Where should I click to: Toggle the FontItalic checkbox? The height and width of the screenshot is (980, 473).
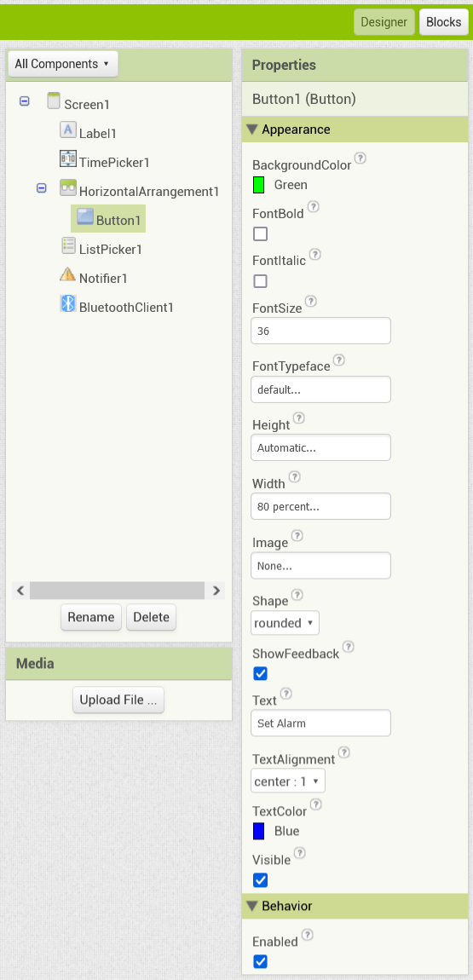coord(261,281)
